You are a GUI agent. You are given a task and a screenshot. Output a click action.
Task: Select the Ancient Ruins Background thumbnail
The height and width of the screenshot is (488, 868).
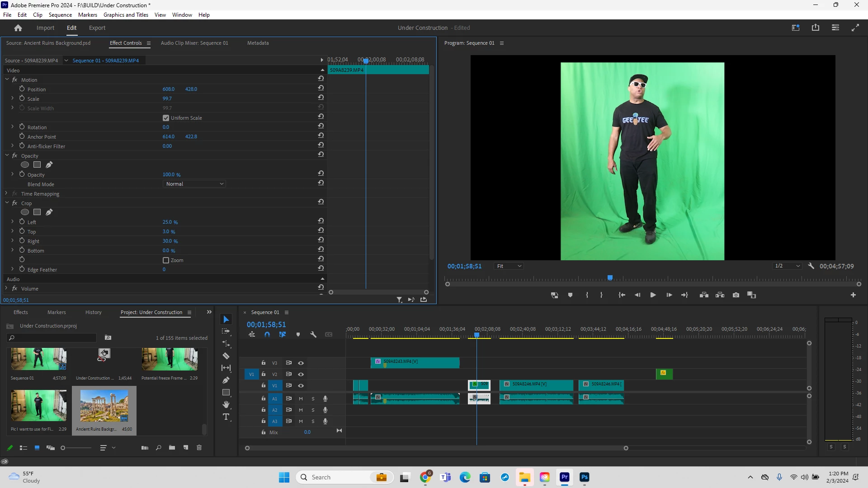[x=104, y=406]
